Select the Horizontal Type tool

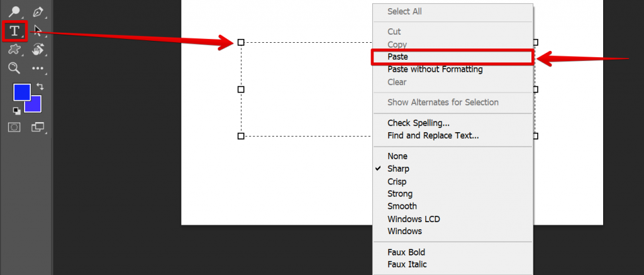tap(14, 30)
